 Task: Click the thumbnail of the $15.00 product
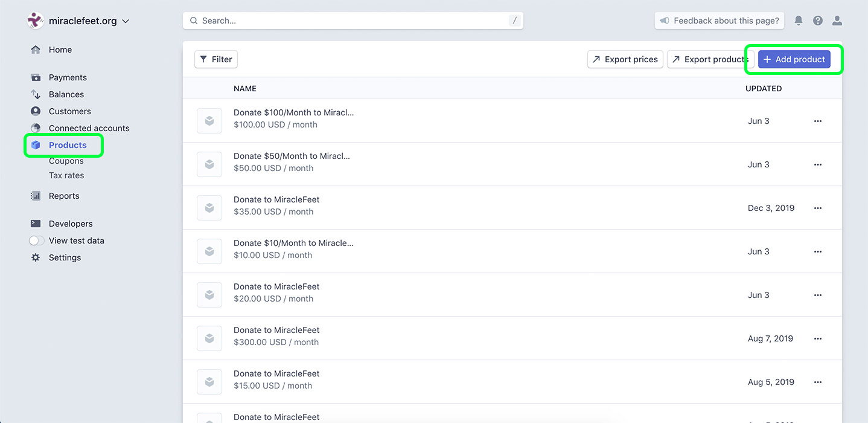[x=209, y=382]
